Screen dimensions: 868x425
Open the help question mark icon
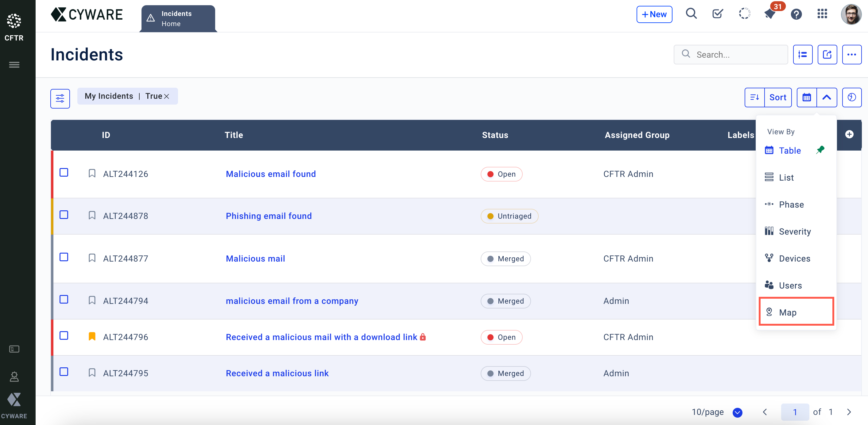[x=796, y=14]
